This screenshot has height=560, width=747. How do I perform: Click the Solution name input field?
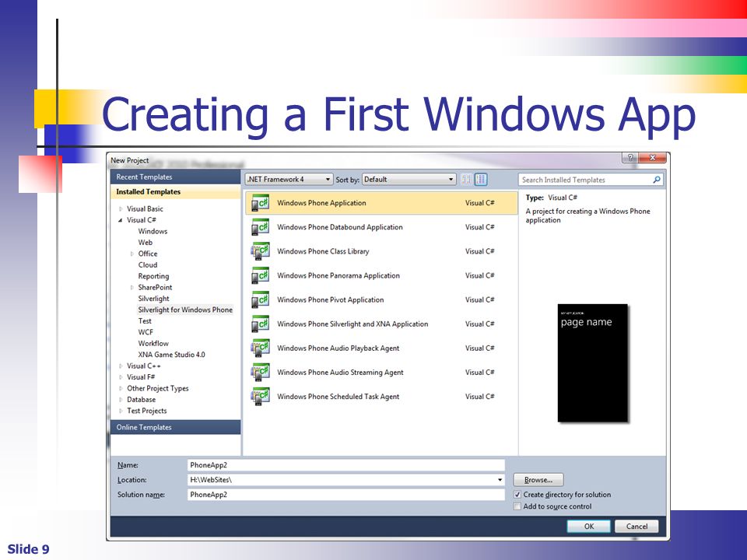pos(345,495)
